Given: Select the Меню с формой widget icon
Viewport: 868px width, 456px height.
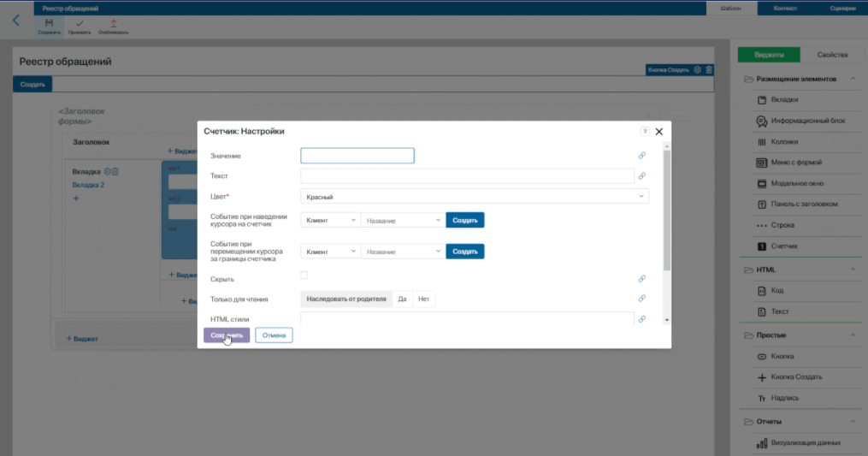Looking at the screenshot, I should (x=762, y=163).
